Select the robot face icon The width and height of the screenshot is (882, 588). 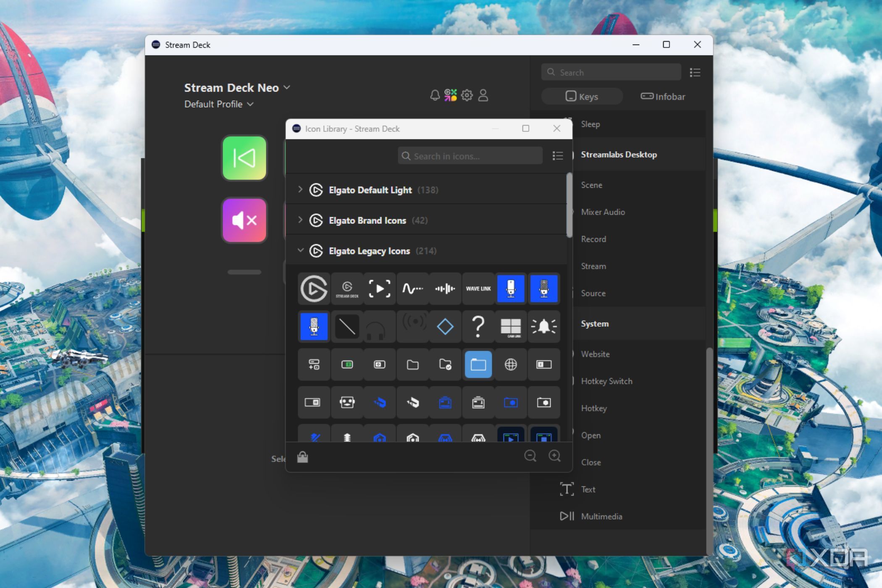(347, 403)
